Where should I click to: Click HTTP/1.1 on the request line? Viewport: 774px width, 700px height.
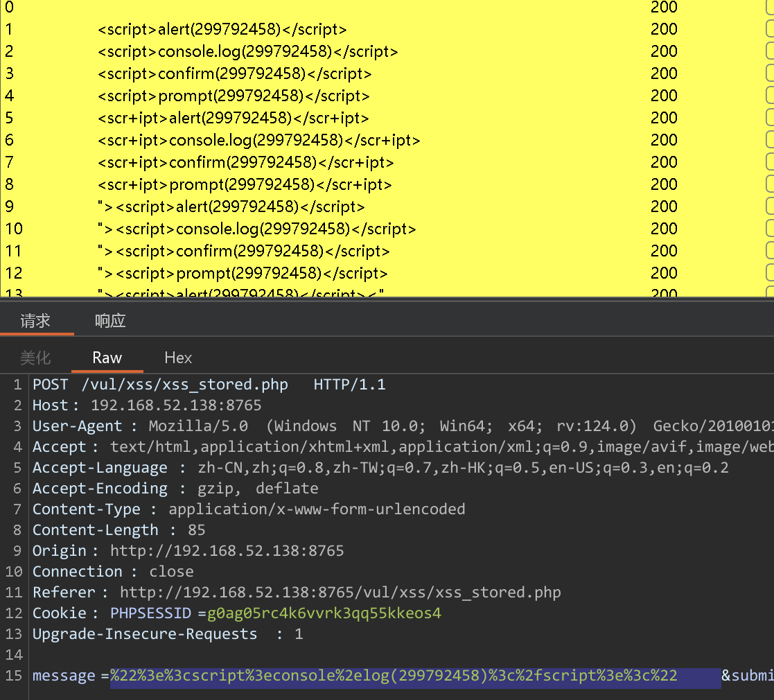click(349, 385)
